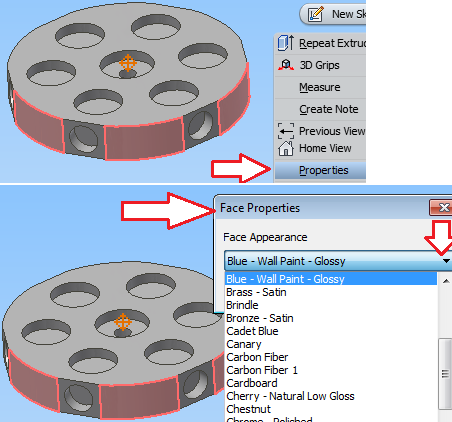Expand the Face Appearance dropdown arrow

click(x=446, y=261)
